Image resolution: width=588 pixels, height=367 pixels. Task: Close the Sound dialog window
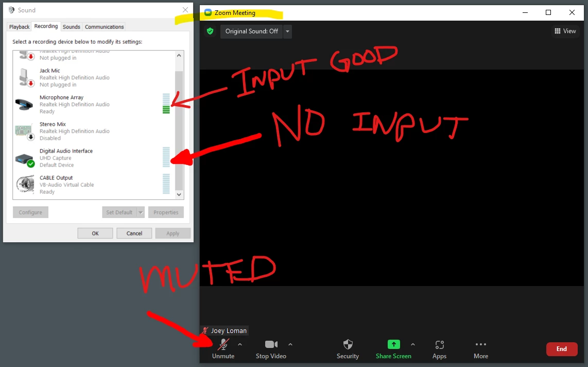click(185, 10)
